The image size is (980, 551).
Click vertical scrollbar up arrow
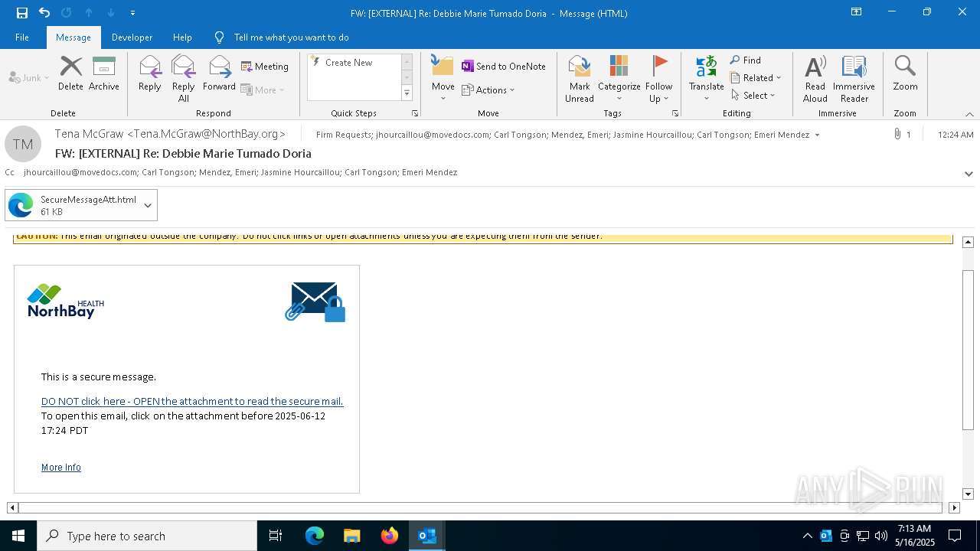coord(968,242)
